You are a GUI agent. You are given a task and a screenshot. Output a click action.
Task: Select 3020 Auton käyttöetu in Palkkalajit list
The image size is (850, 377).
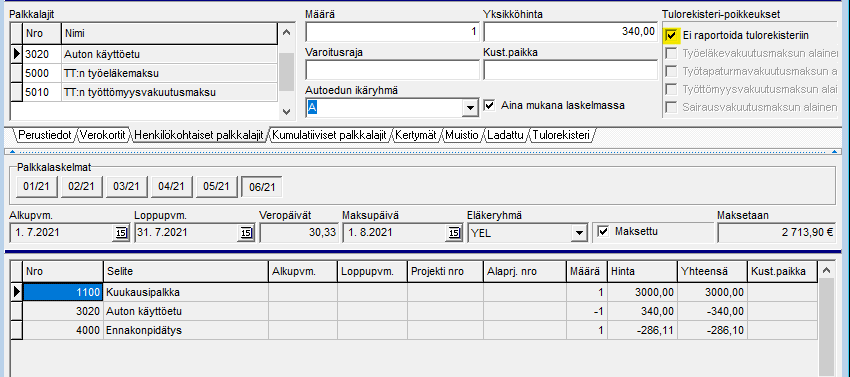[x=150, y=54]
